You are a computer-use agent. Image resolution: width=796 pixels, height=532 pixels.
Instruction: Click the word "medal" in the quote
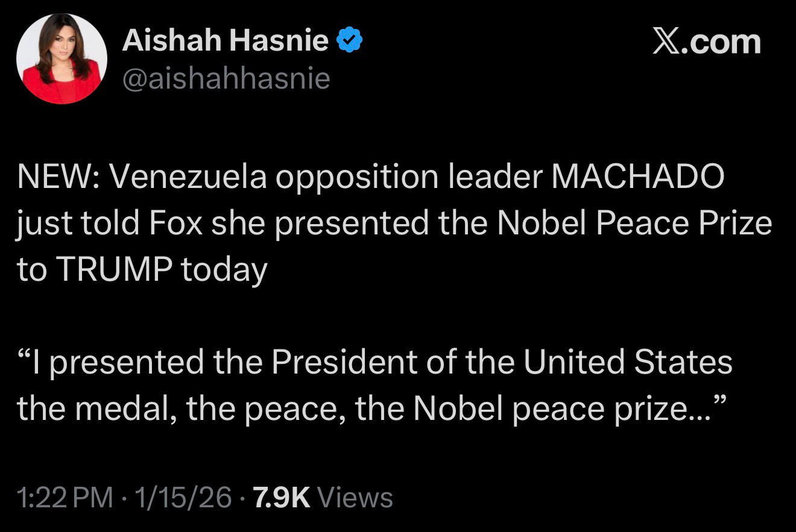pyautogui.click(x=131, y=409)
